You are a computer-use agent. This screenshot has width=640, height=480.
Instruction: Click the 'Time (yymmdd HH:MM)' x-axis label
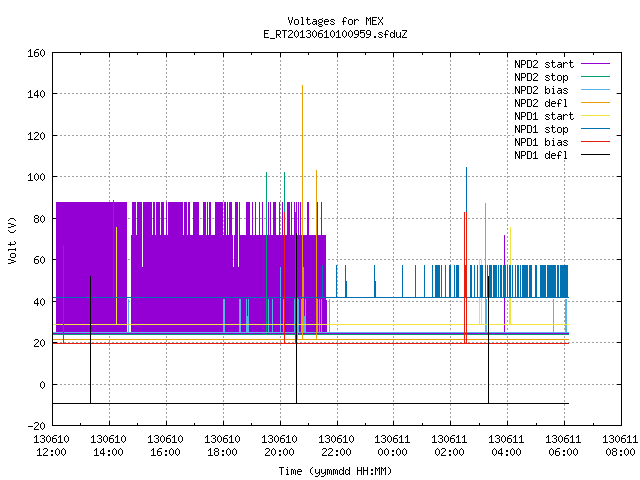tap(336, 471)
